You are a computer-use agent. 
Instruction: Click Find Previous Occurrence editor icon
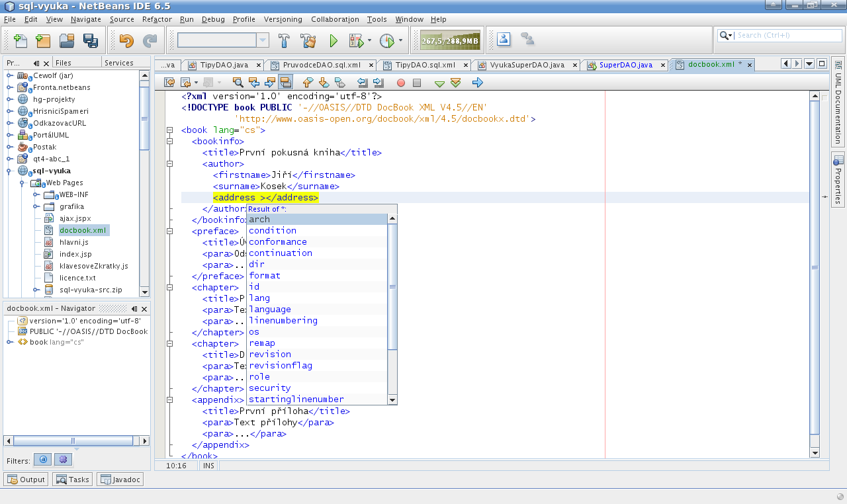pyautogui.click(x=254, y=83)
